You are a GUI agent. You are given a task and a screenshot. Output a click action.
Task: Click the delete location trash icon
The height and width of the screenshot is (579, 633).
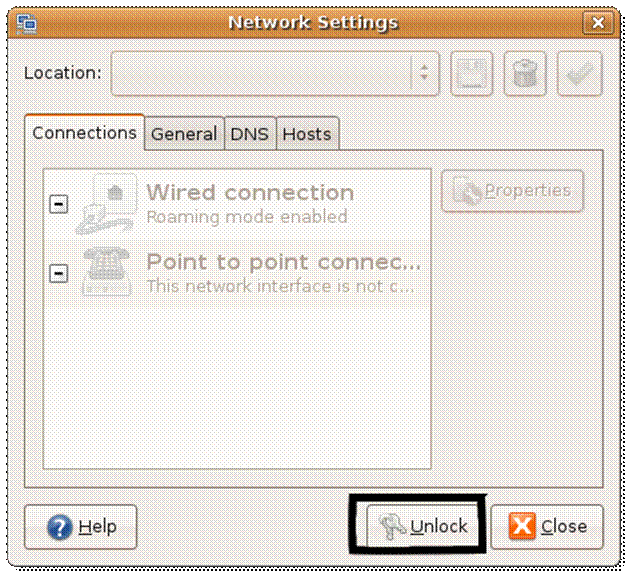click(525, 73)
